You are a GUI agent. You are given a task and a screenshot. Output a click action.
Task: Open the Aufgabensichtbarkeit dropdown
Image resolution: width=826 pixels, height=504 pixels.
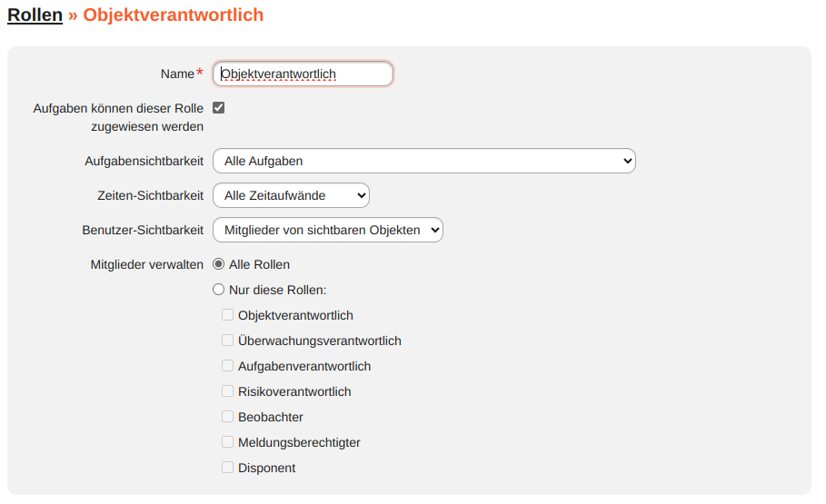coord(423,161)
